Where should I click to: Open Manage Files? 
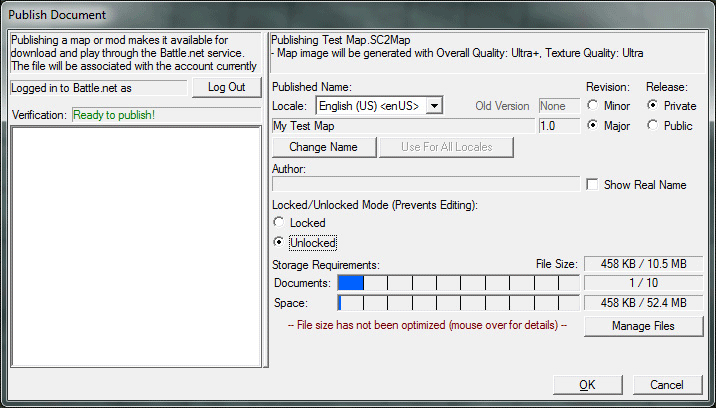pos(643,326)
